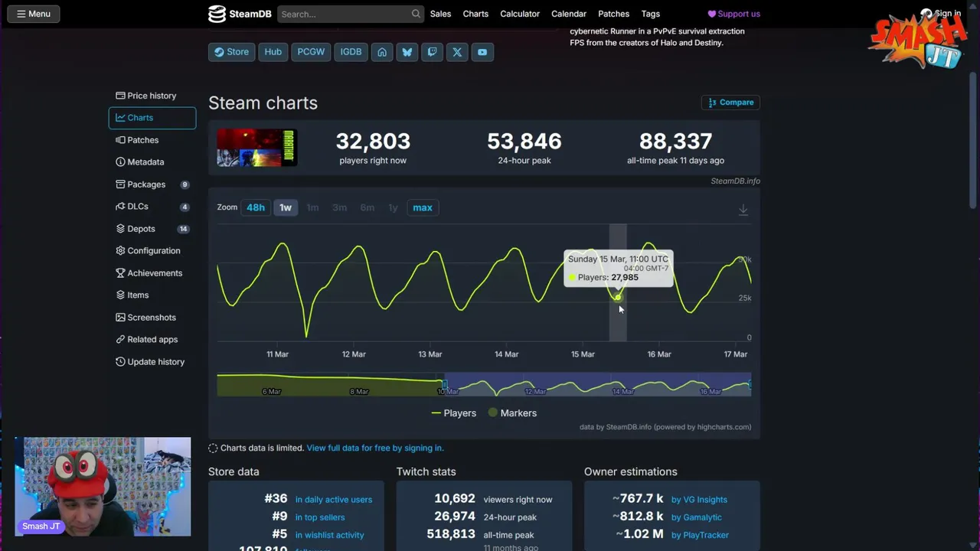This screenshot has width=980, height=551.
Task: Open the game's homepage via house icon
Action: 382,52
